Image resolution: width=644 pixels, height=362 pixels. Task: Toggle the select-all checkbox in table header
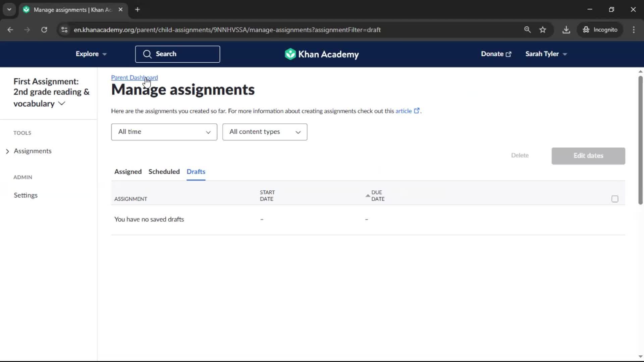[x=614, y=199]
